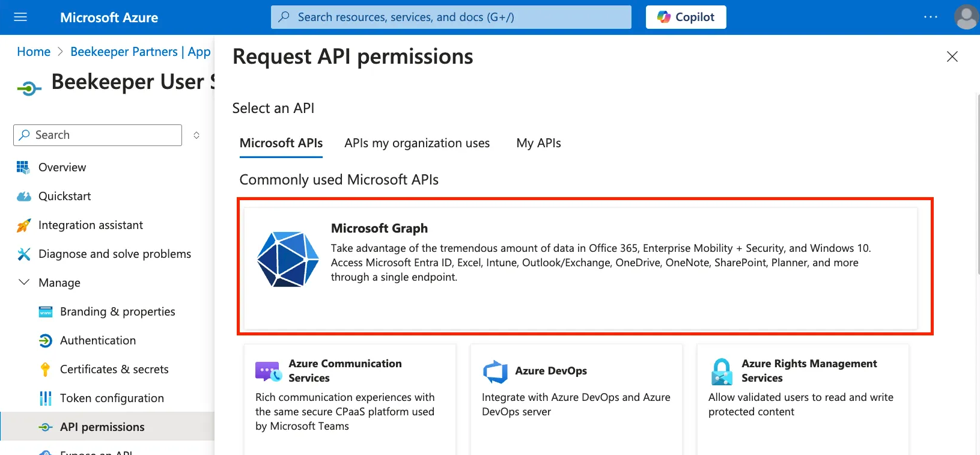This screenshot has height=455, width=980.
Task: Click the global search resources field
Action: click(451, 17)
